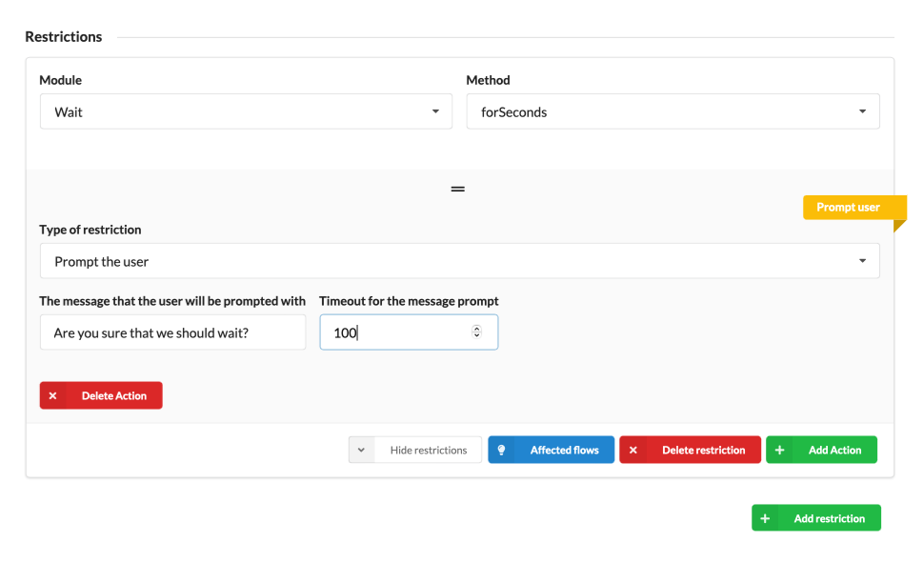Image resolution: width=924 pixels, height=563 pixels.
Task: Click the green Add Action button
Action: coord(821,450)
